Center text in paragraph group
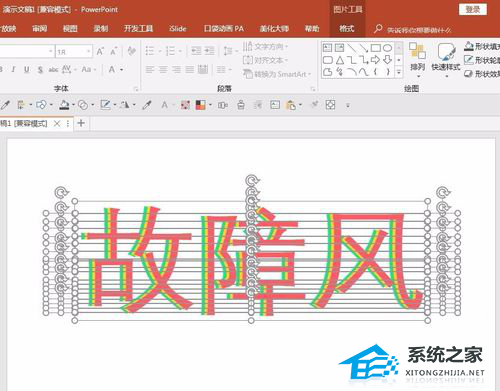The height and width of the screenshot is (391, 500). [x=163, y=69]
